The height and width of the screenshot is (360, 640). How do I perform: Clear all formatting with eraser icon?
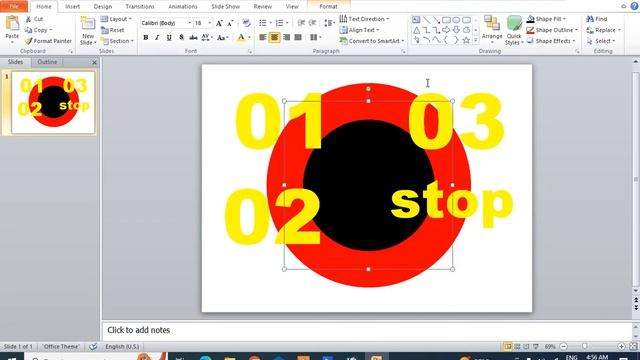246,23
